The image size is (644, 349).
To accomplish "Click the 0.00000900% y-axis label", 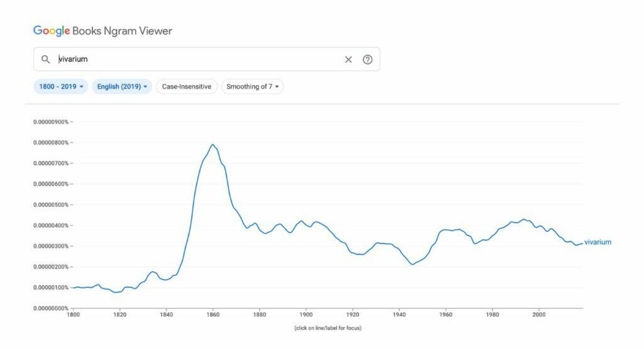I will (52, 122).
